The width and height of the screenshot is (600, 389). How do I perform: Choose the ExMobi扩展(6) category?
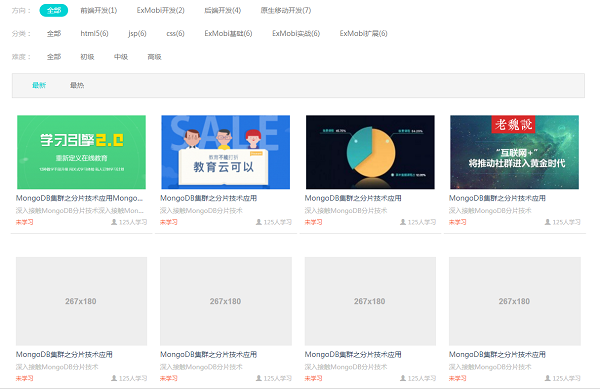coord(363,34)
